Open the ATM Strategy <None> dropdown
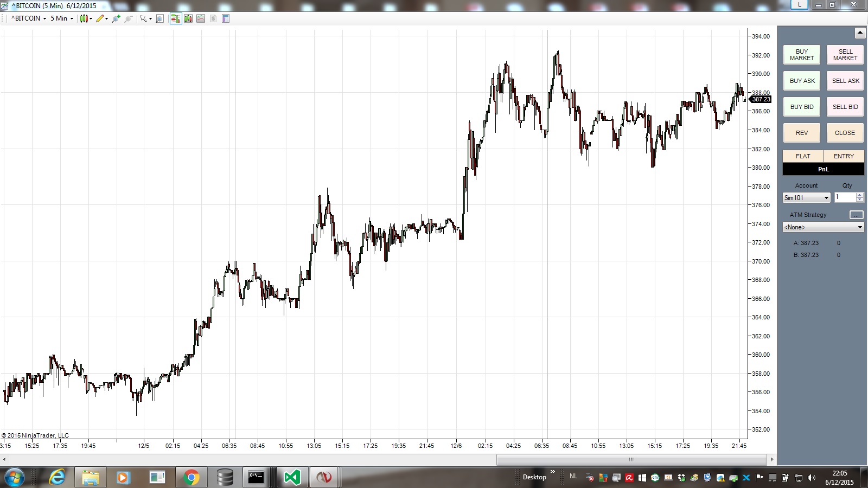Screen dimensions: 868x488 pos(824,227)
